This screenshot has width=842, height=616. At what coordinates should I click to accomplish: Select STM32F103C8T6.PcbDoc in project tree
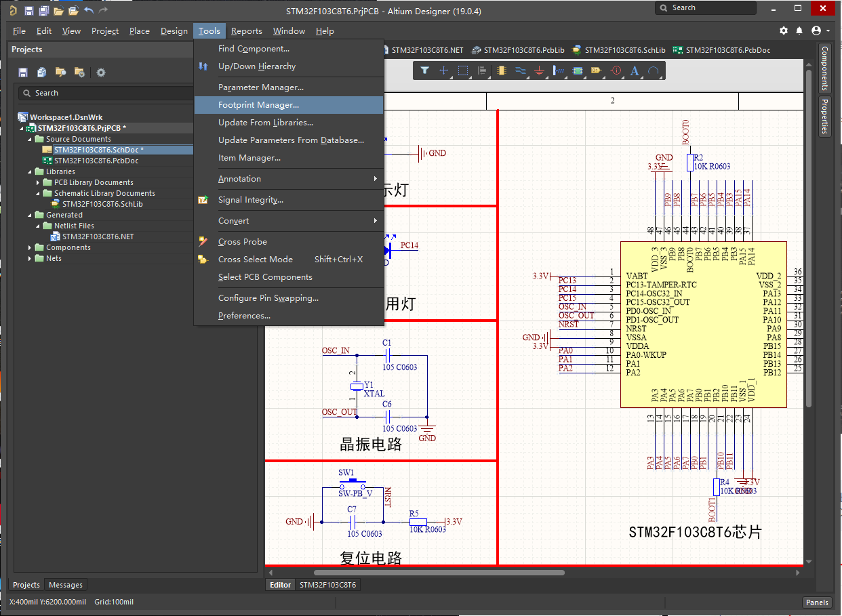click(96, 161)
